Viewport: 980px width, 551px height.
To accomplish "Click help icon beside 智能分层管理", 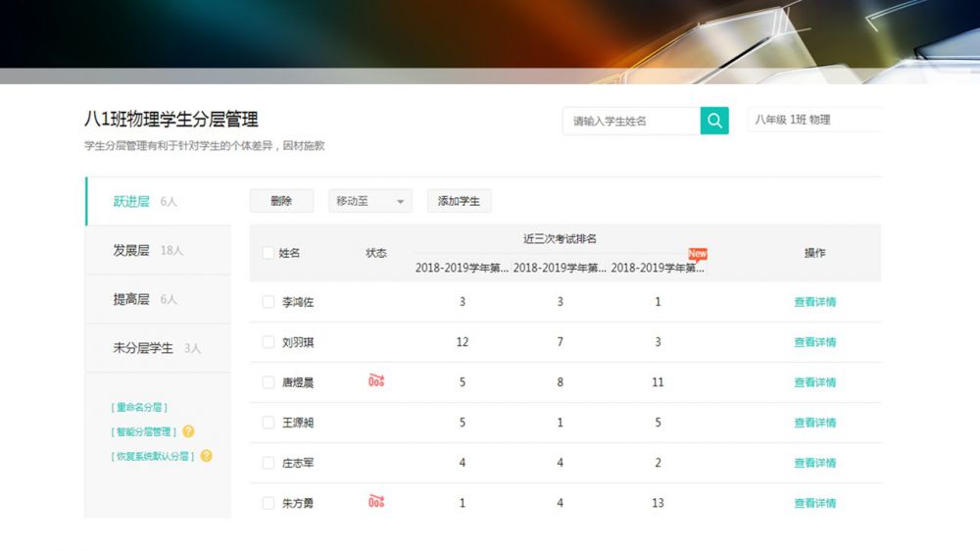I will pyautogui.click(x=188, y=431).
